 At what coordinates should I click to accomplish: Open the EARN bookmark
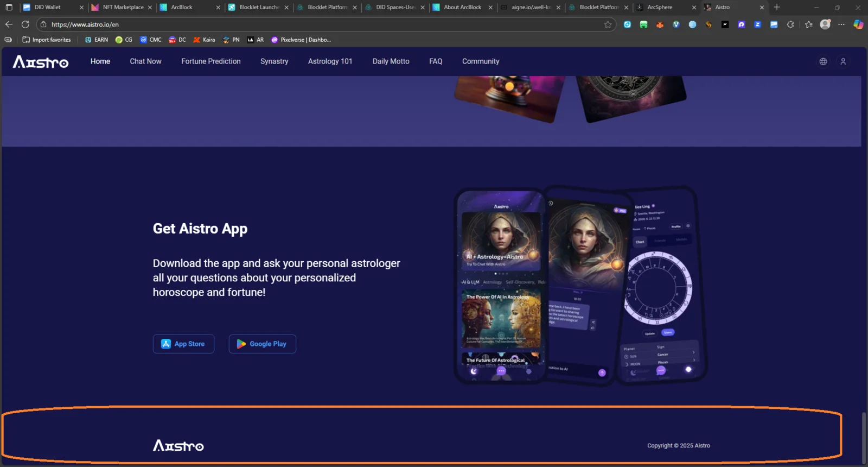click(x=97, y=40)
